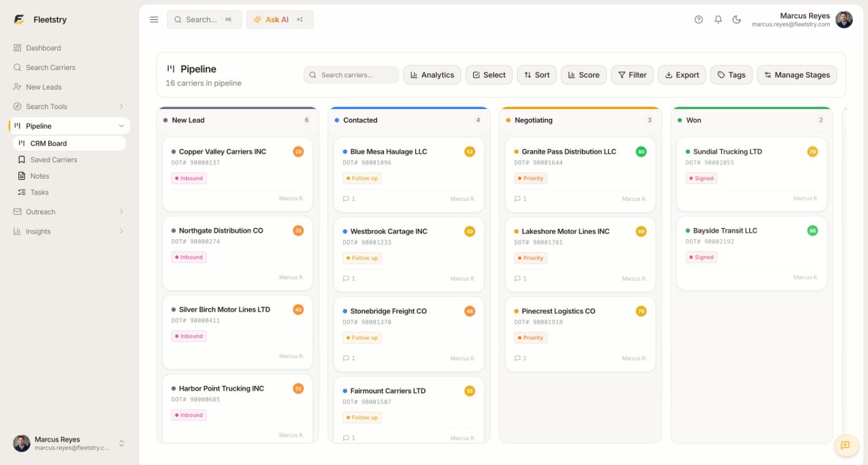Click Manage Stages
This screenshot has height=465, width=868.
[x=797, y=75]
